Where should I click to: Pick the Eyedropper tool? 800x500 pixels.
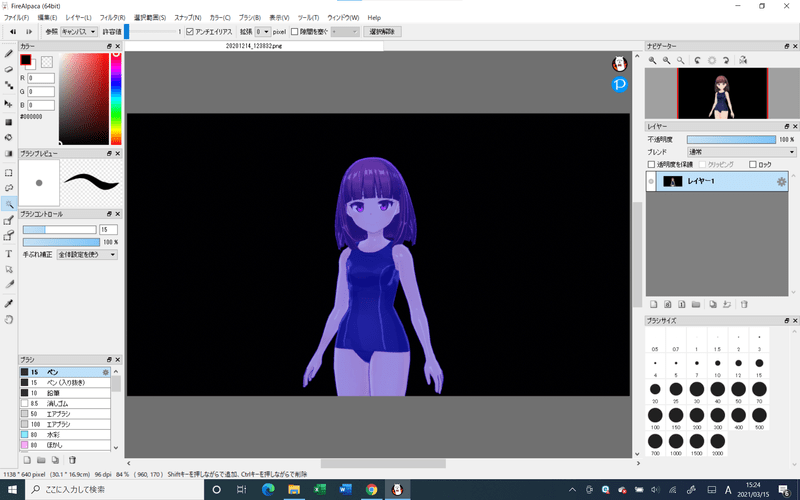pyautogui.click(x=9, y=303)
